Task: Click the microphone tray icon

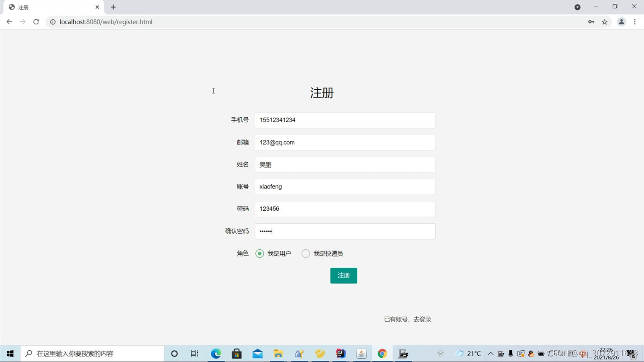Action: tap(511, 354)
